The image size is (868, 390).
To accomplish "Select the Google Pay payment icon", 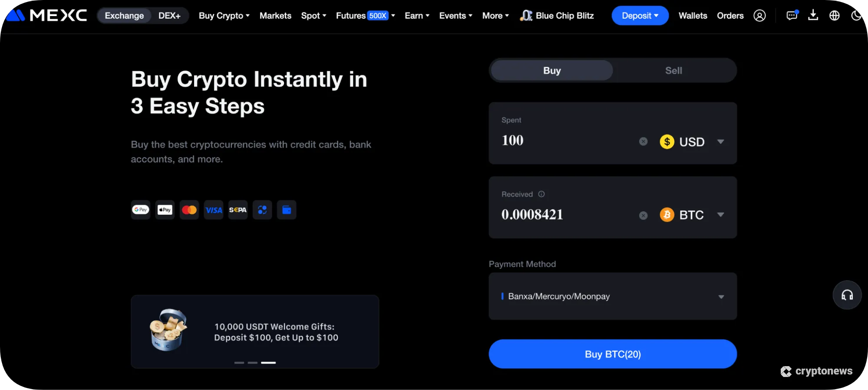I will 140,210.
